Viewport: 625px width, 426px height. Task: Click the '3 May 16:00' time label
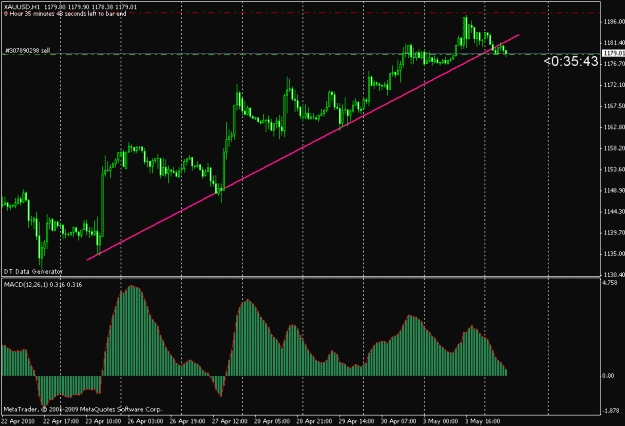pyautogui.click(x=482, y=421)
